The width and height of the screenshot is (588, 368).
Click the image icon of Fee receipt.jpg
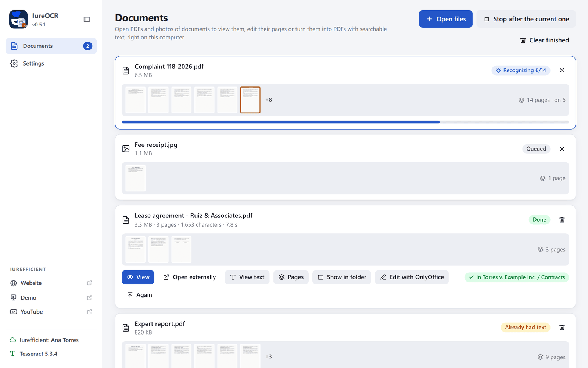(x=126, y=149)
